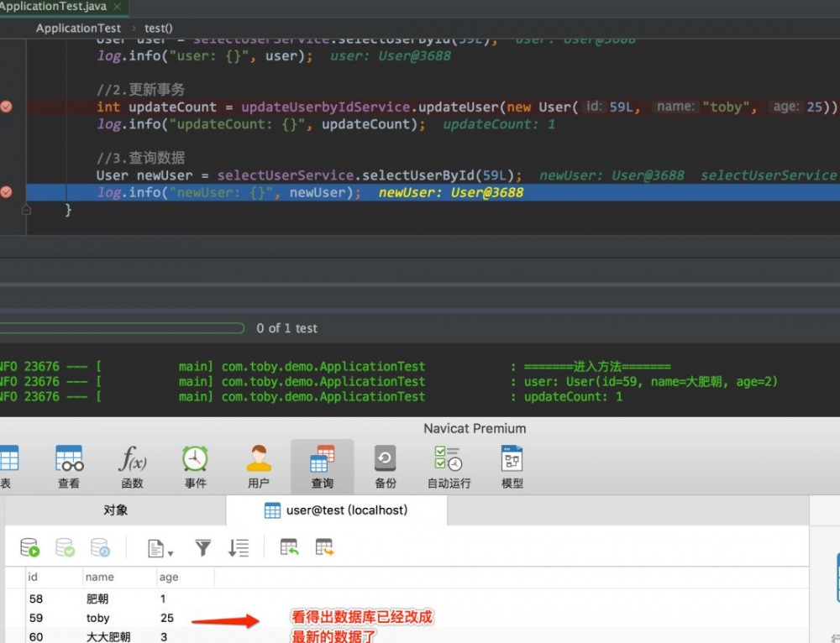Viewport: 840px width, 643px height.
Task: Open the export format dropdown arrow
Action: [x=169, y=551]
